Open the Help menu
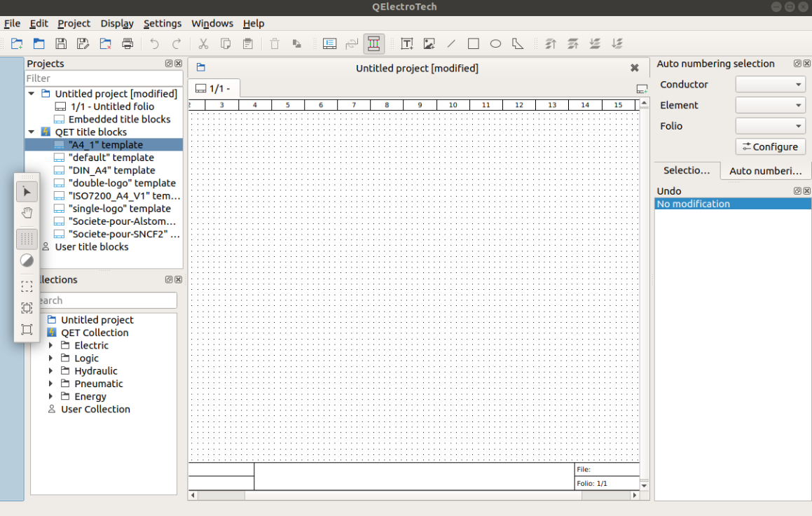 [254, 23]
